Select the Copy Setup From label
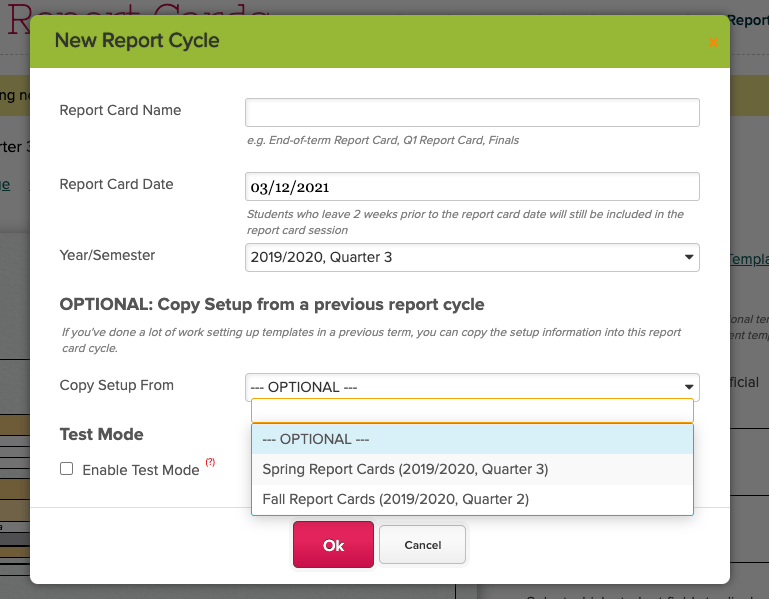The image size is (769, 599). 117,385
